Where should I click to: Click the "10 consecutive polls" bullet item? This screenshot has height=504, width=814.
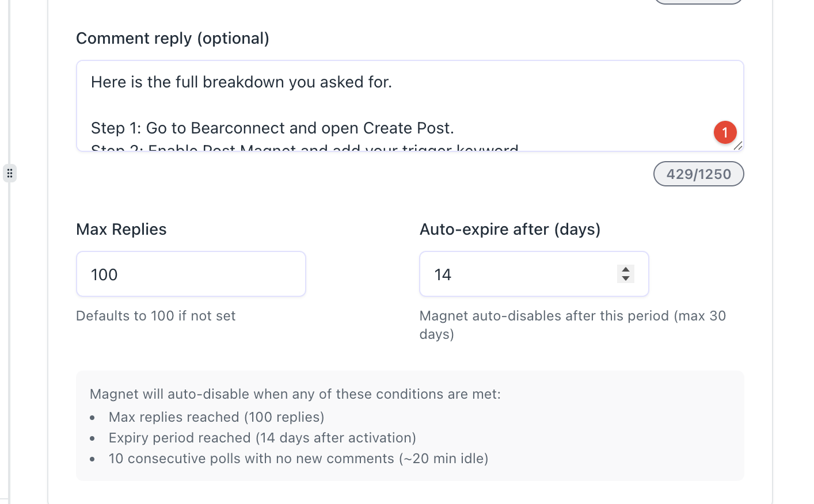click(298, 459)
